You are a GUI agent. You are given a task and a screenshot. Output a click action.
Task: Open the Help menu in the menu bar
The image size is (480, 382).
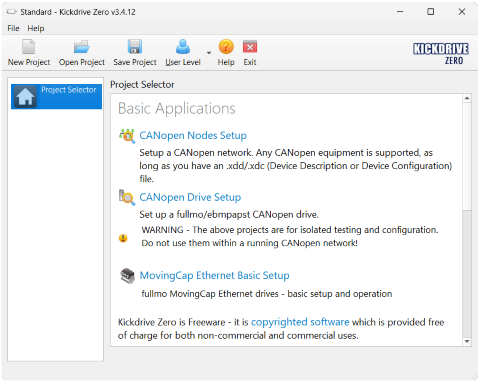pyautogui.click(x=36, y=28)
